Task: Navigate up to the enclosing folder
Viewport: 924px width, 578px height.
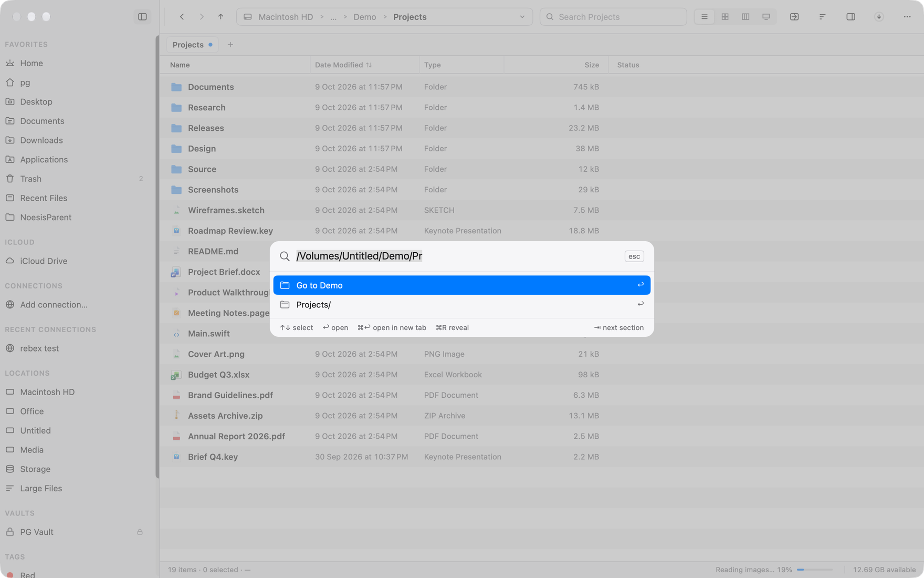Action: tap(220, 17)
